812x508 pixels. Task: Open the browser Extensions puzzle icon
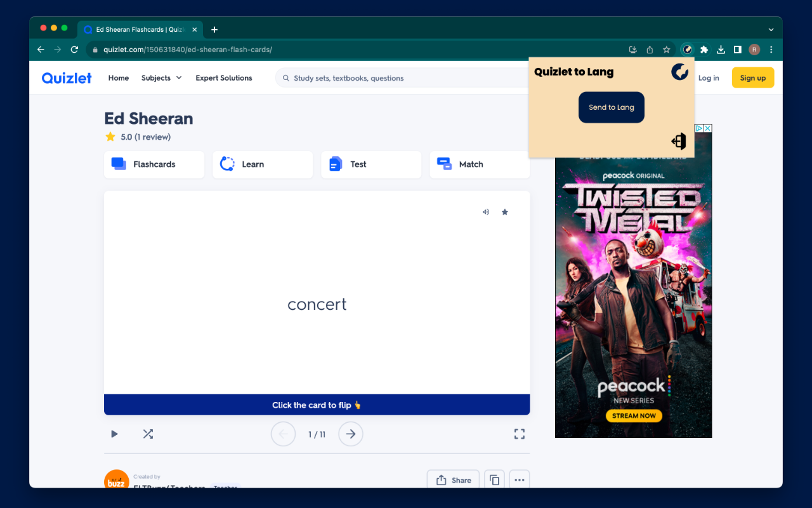coord(704,49)
